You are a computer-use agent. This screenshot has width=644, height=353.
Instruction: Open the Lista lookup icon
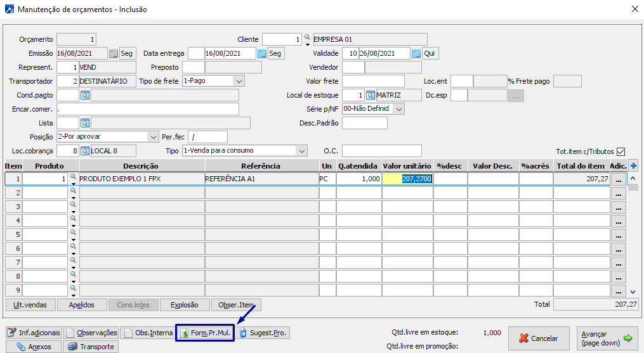(85, 123)
